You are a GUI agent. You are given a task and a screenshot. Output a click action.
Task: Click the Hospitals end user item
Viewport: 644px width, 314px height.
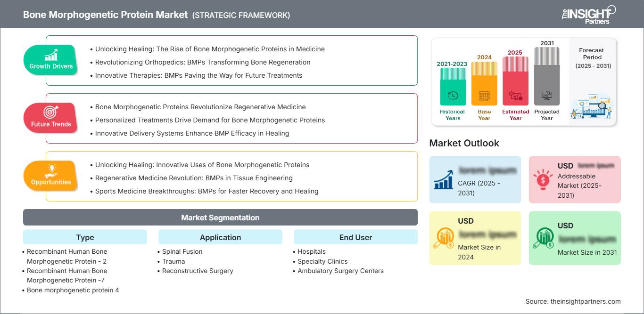coord(312,251)
